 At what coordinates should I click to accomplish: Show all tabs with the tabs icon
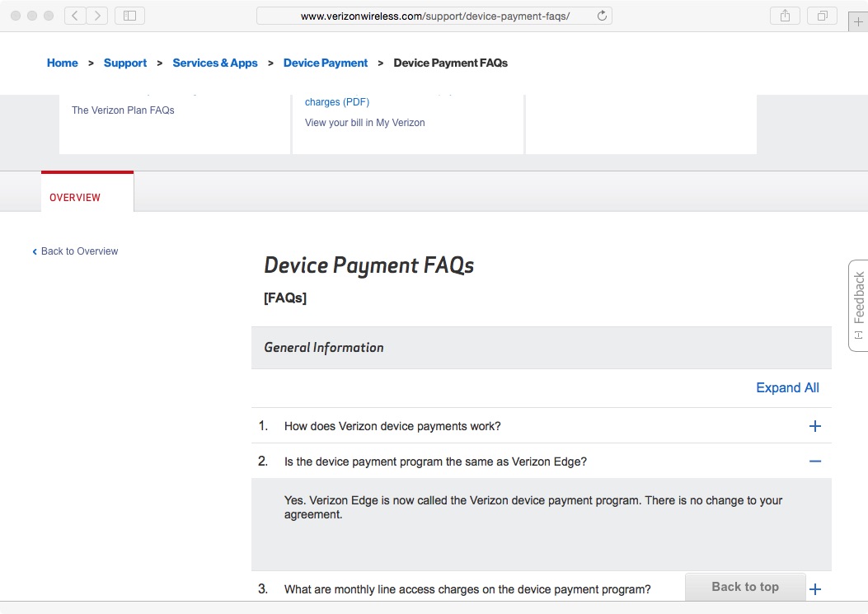tap(823, 16)
